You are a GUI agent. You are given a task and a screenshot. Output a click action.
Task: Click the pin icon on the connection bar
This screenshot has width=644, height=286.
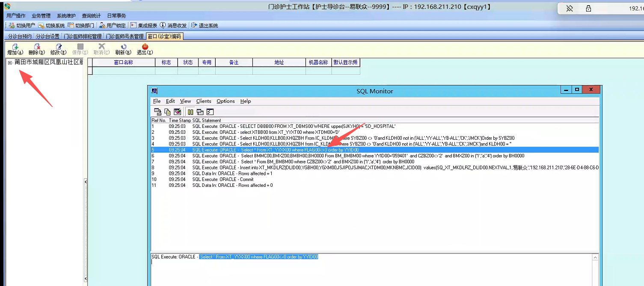coord(570,9)
